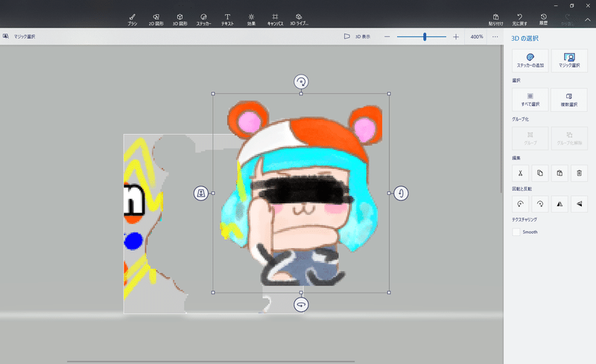
Task: Click the left depth (Z-position) handle
Action: tap(201, 193)
